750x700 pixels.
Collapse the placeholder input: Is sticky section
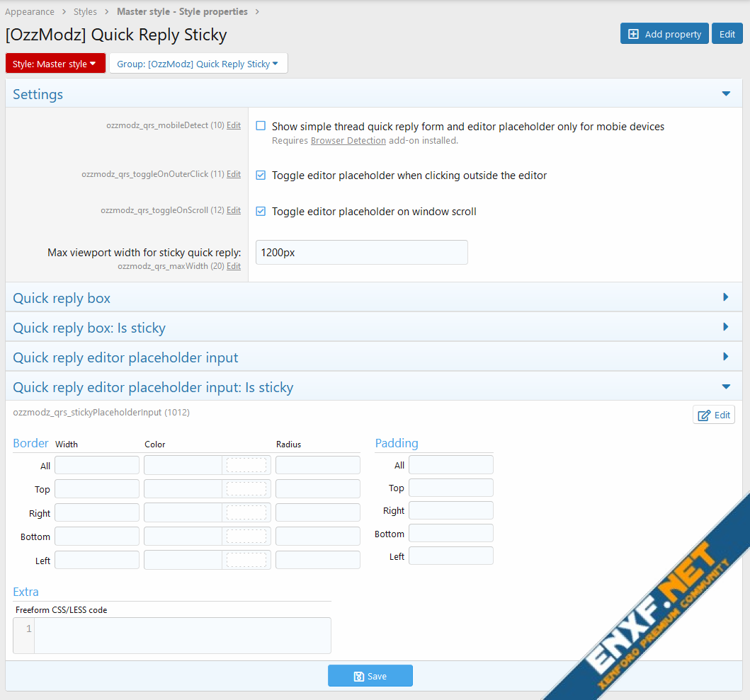(725, 386)
